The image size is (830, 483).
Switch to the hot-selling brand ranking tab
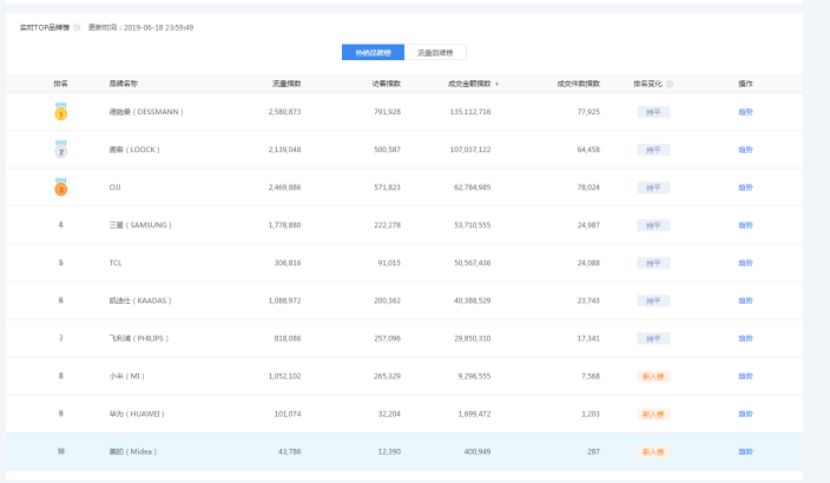click(373, 52)
